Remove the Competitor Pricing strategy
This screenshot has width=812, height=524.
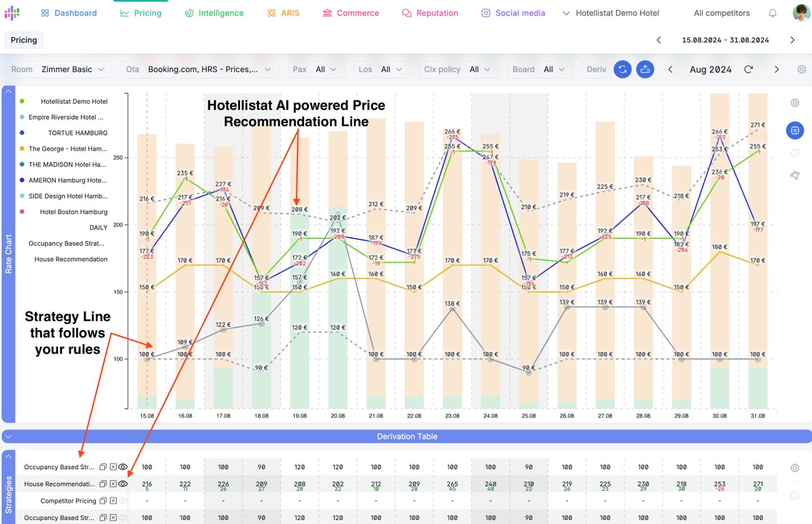pos(113,501)
